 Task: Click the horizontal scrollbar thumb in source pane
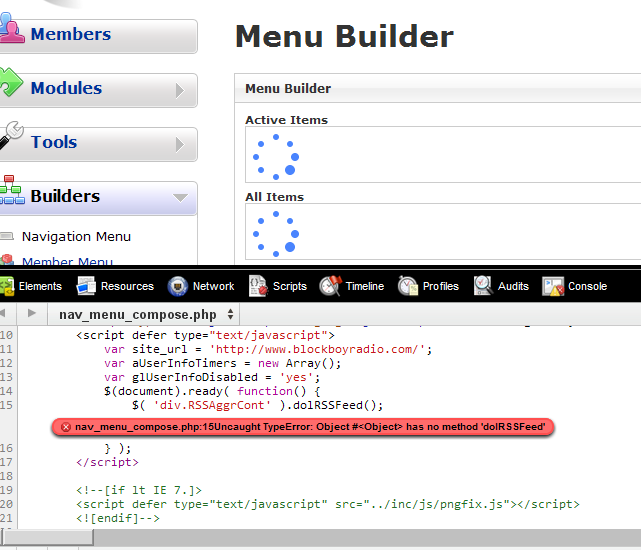tap(48, 537)
